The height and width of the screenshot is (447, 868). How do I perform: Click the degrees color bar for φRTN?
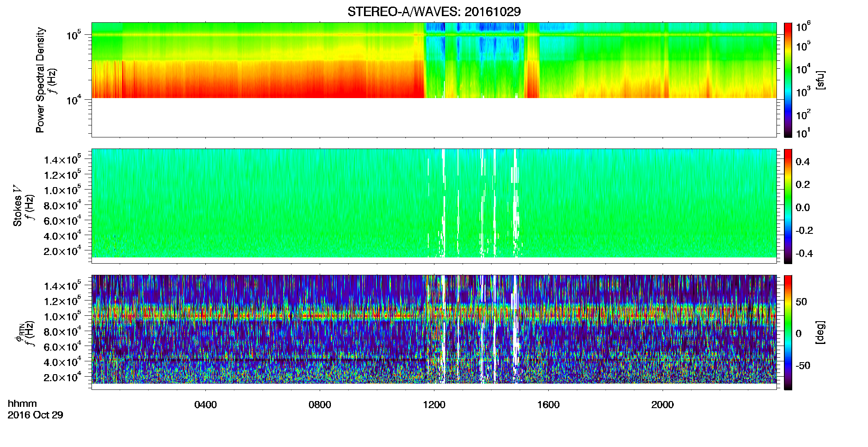tap(788, 332)
